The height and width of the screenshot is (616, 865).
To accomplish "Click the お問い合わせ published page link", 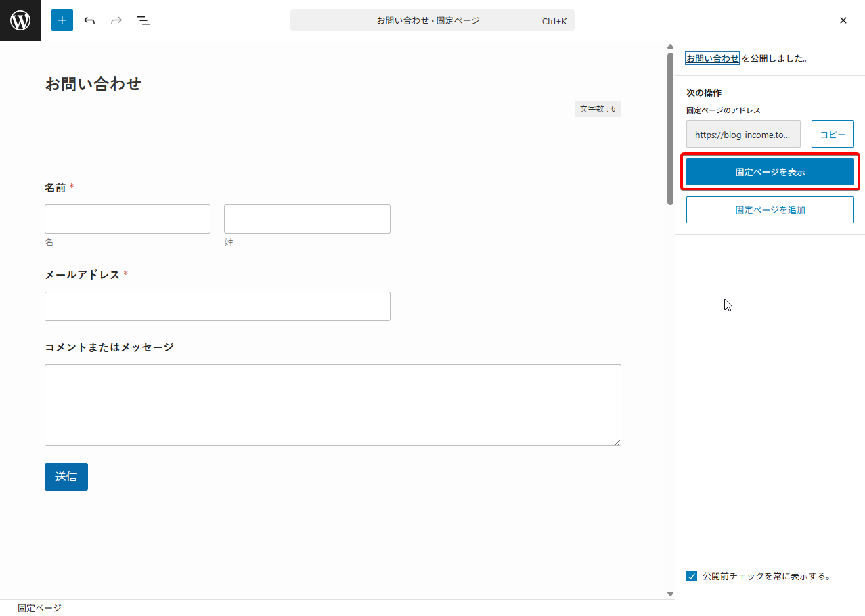I will pyautogui.click(x=713, y=58).
